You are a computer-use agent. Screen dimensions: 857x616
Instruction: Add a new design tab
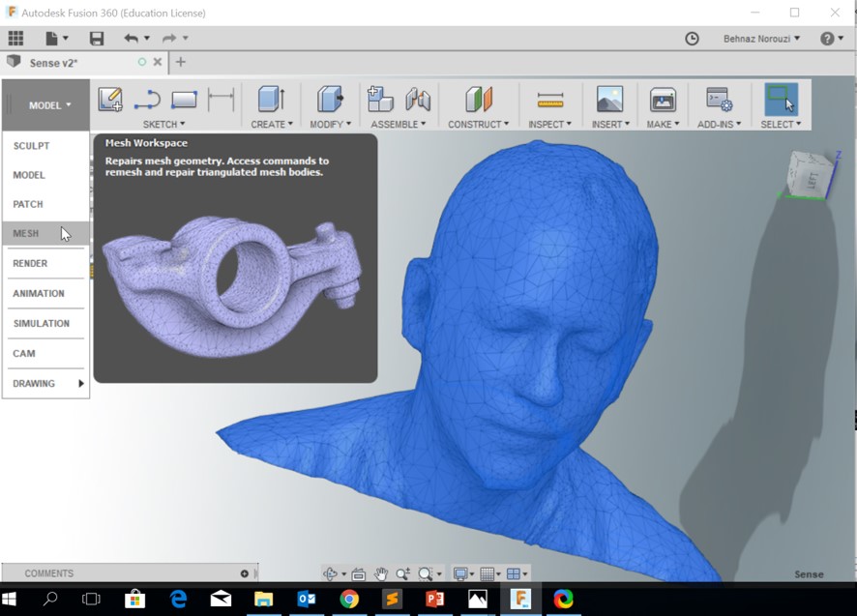[180, 62]
